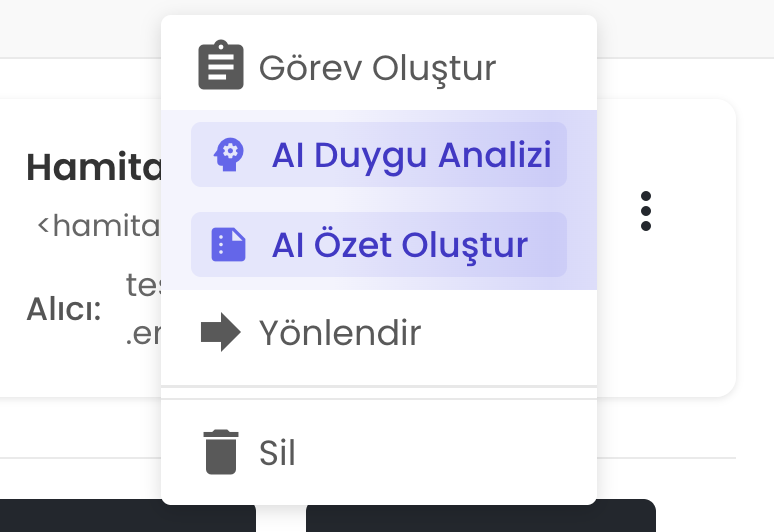
Task: Click the document icon for AI Özet Oluştur
Action: pos(228,245)
